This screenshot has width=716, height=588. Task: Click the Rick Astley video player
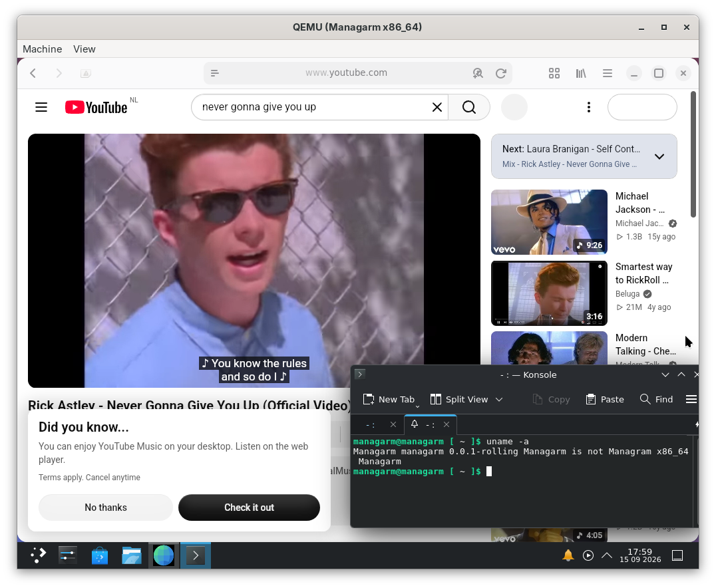(254, 261)
